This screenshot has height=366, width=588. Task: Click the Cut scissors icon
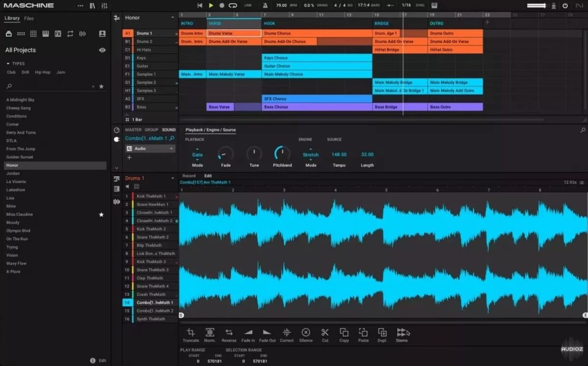324,332
